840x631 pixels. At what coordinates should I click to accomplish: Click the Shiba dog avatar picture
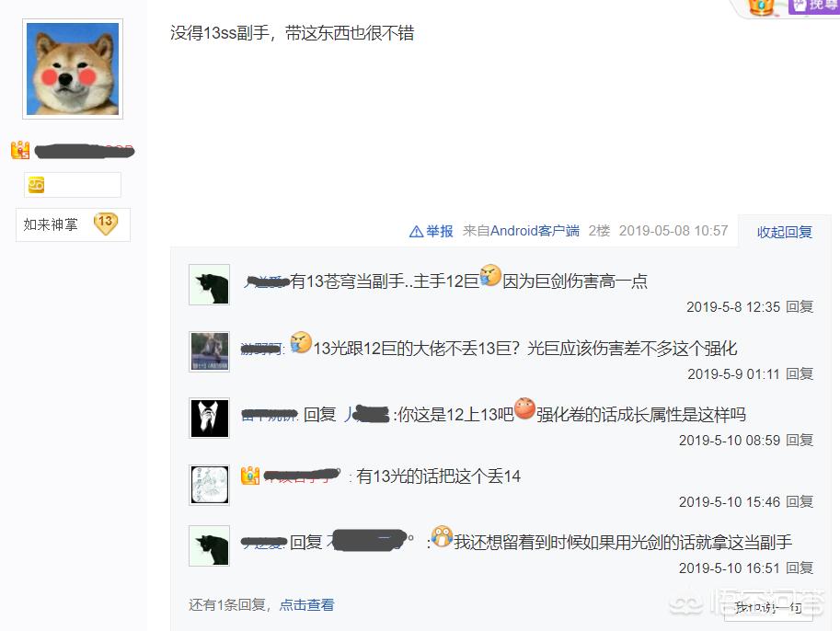click(73, 69)
